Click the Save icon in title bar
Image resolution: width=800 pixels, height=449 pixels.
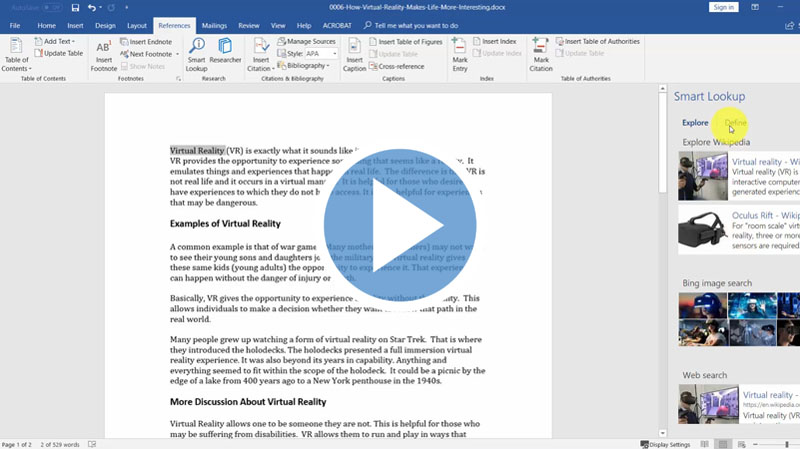(x=74, y=8)
